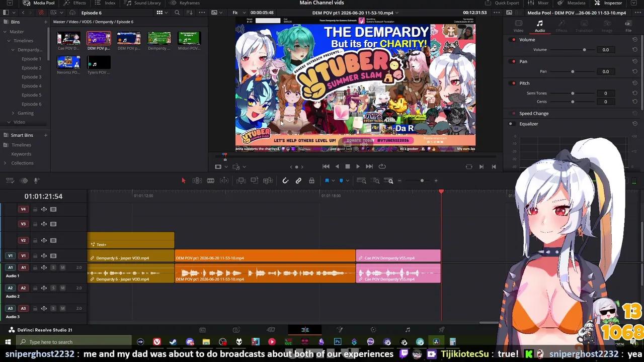Screen dimensions: 644x362
Task: Open the Inspector Video tab icon
Action: click(518, 26)
